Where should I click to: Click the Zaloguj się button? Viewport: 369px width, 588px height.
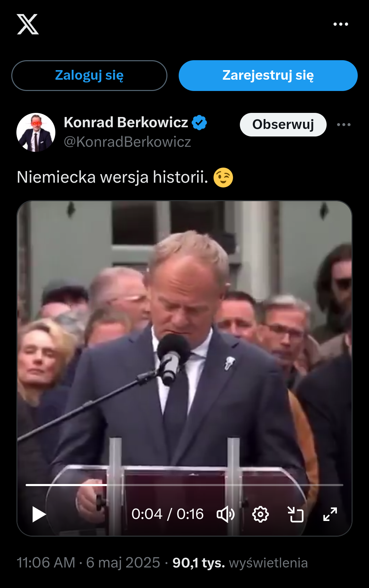pos(89,76)
